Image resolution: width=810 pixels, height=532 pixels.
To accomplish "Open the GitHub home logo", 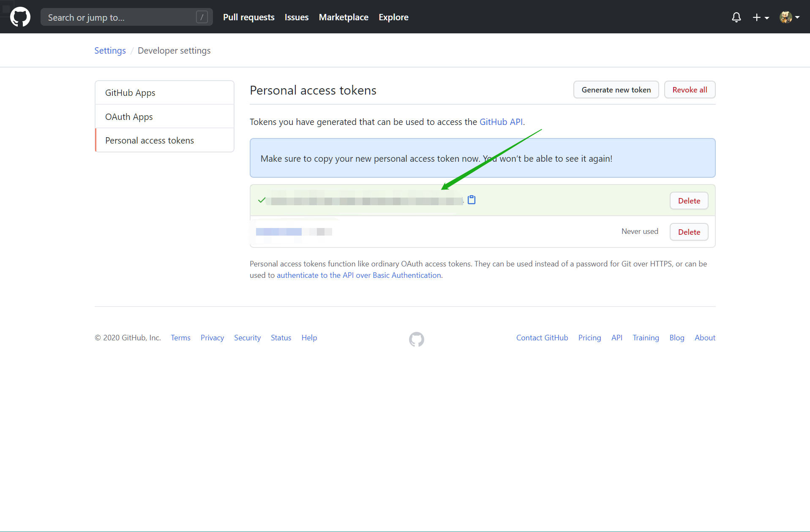I will point(20,17).
